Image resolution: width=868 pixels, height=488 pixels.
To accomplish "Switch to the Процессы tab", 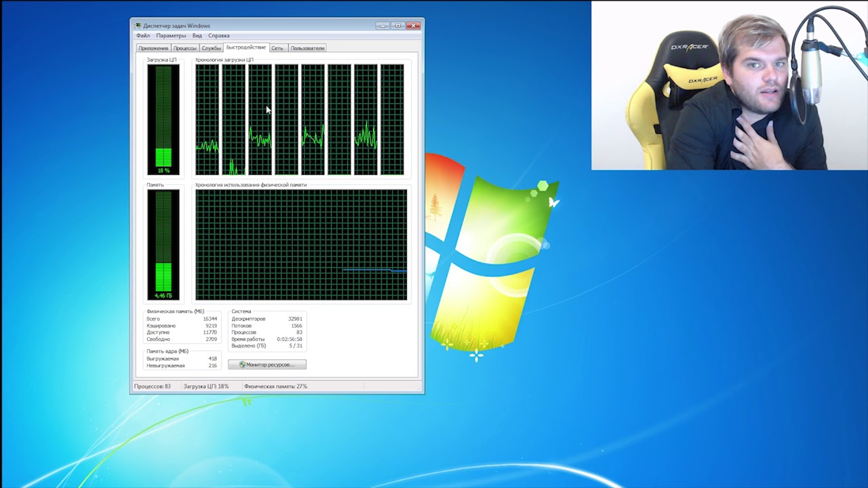I will [184, 48].
